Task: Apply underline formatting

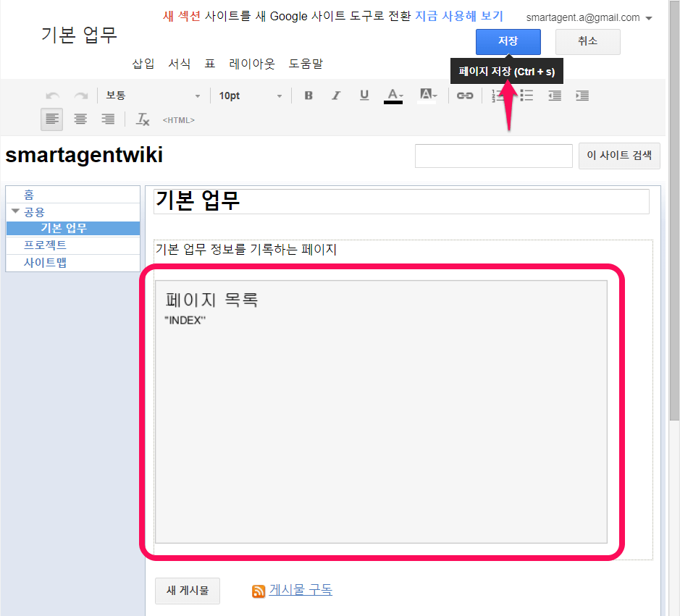Action: point(364,96)
